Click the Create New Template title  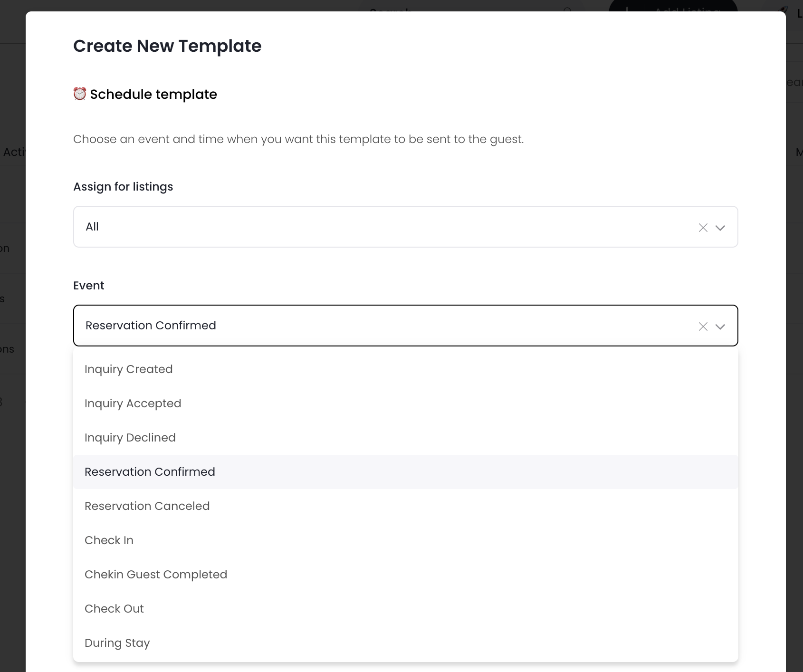pos(167,46)
